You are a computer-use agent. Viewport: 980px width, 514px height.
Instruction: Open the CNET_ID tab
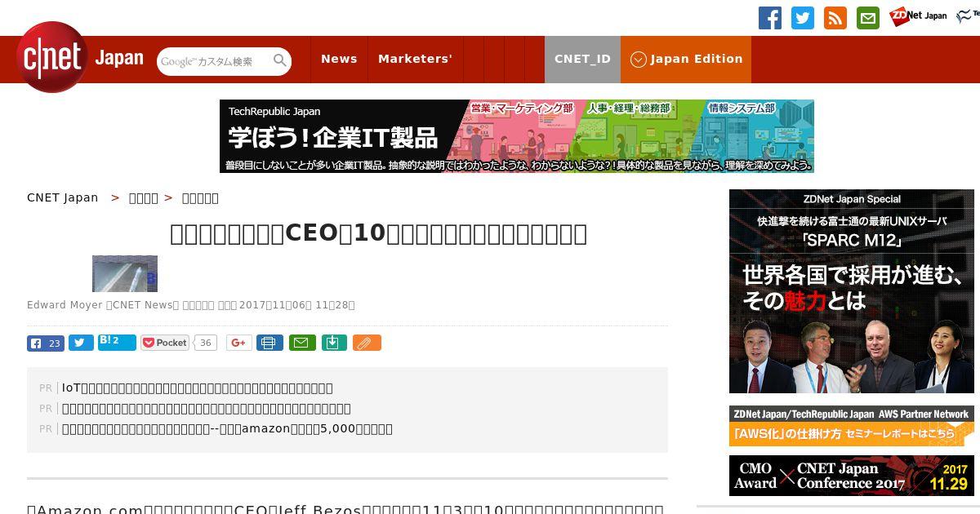[582, 59]
